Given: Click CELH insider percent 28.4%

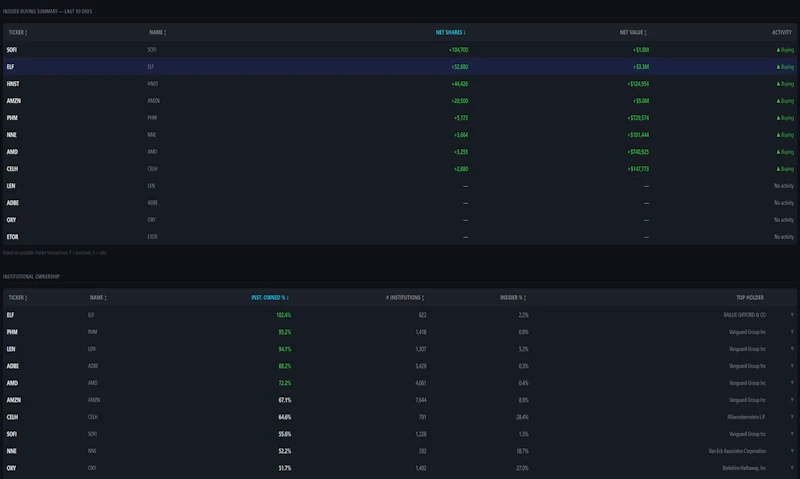Looking at the screenshot, I should click(522, 417).
